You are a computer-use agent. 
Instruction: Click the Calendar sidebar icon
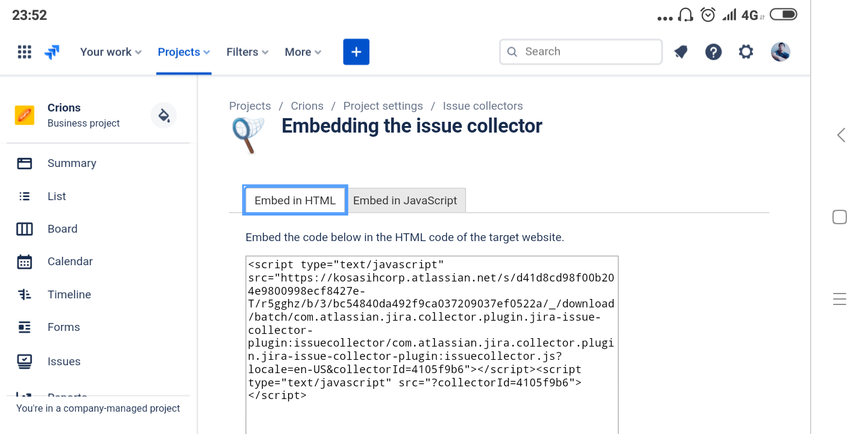point(25,262)
